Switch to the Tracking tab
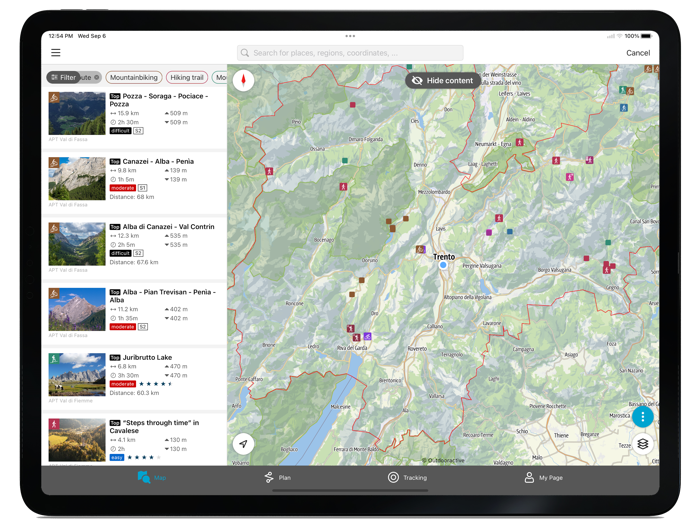700x525 pixels. pos(407,477)
